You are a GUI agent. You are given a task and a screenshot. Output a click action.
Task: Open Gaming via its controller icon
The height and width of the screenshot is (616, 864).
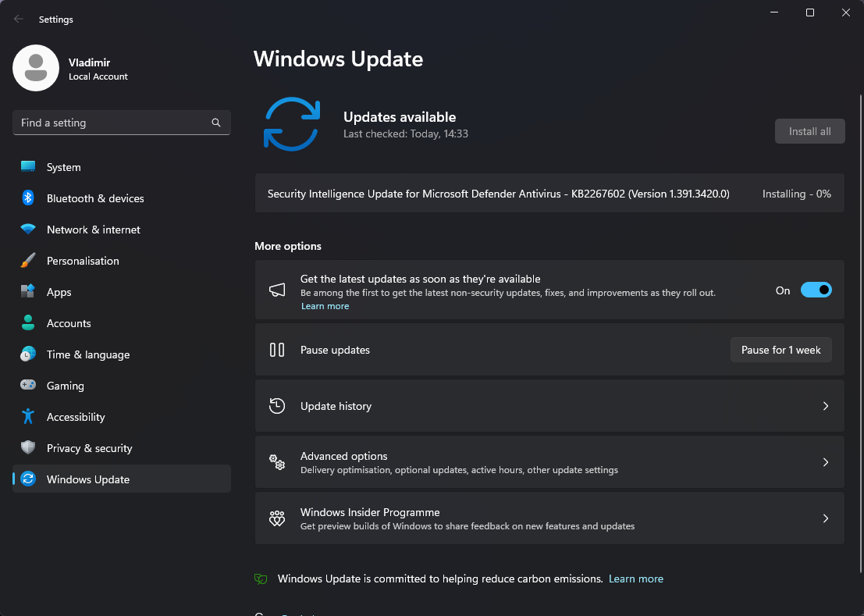[28, 386]
